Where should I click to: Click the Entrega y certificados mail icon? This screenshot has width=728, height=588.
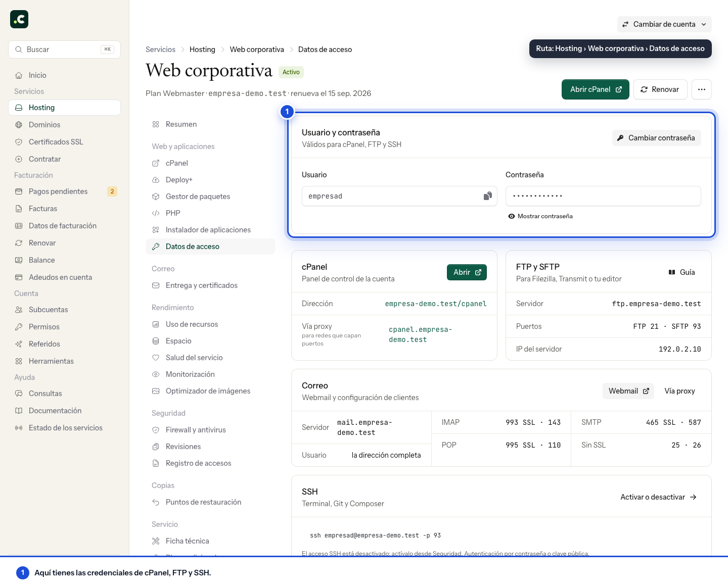[x=156, y=285]
